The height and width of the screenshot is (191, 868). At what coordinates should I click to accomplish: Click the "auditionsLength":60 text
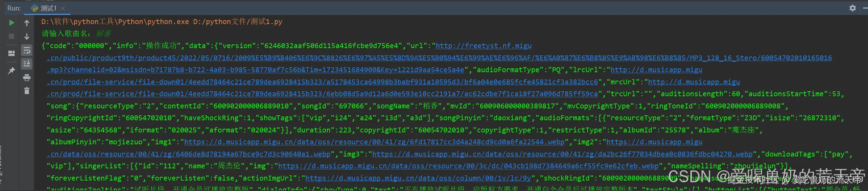click(x=699, y=94)
